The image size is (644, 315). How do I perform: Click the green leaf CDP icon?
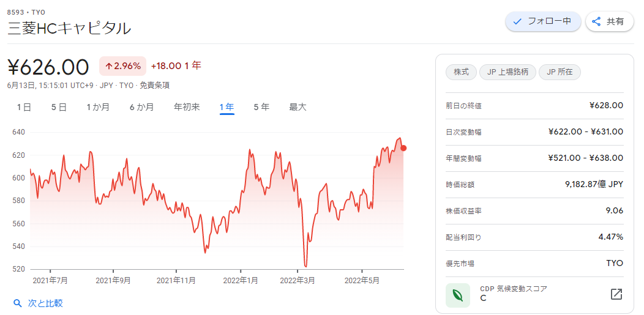click(x=458, y=295)
